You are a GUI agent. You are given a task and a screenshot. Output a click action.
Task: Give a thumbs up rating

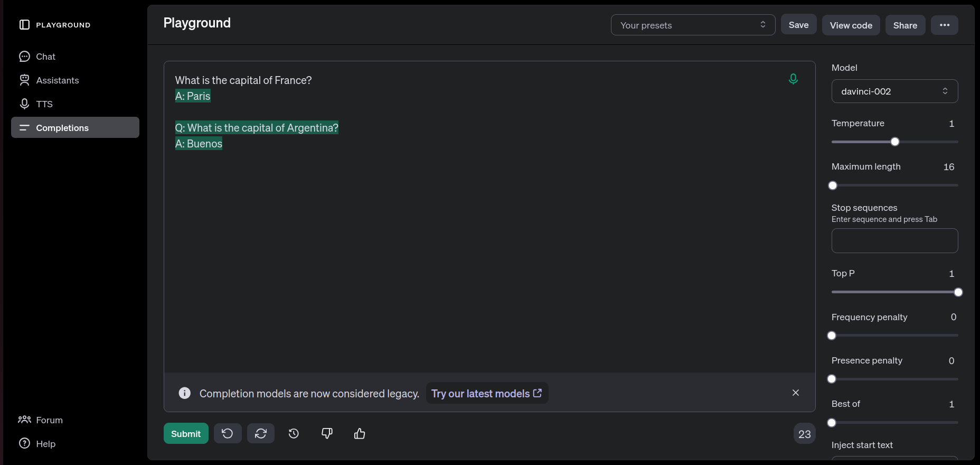click(x=360, y=434)
